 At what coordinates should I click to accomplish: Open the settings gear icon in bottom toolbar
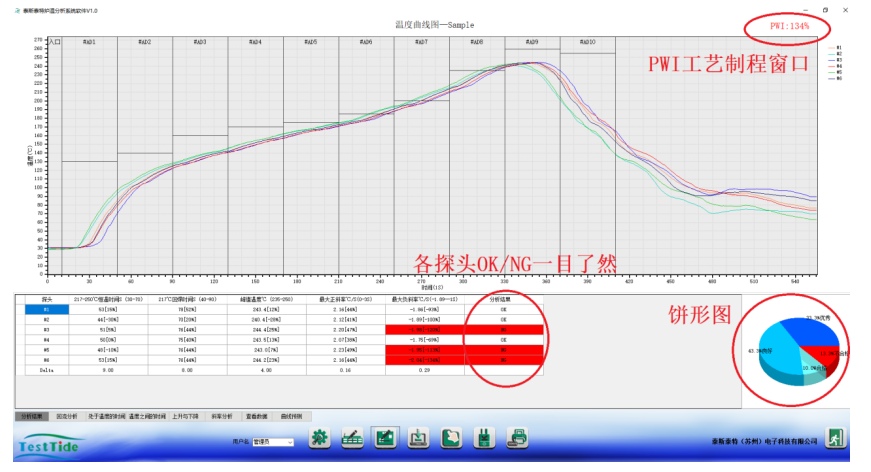point(320,437)
